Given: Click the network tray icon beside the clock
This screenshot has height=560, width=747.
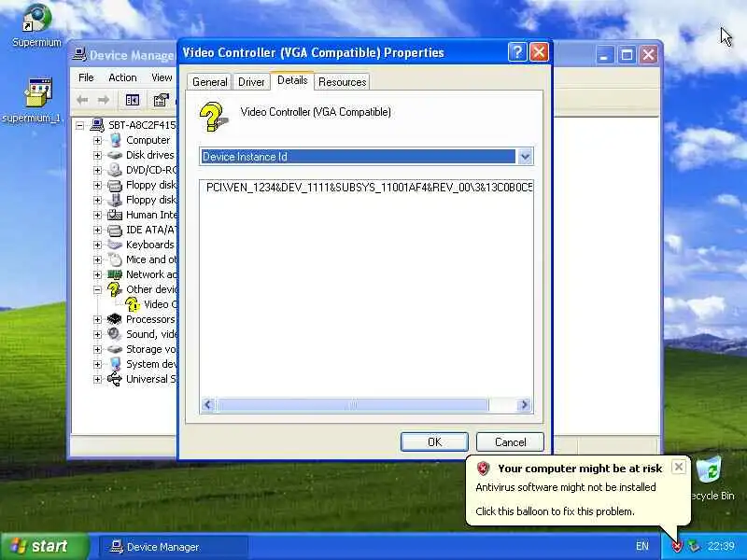Looking at the screenshot, I should pos(694,546).
